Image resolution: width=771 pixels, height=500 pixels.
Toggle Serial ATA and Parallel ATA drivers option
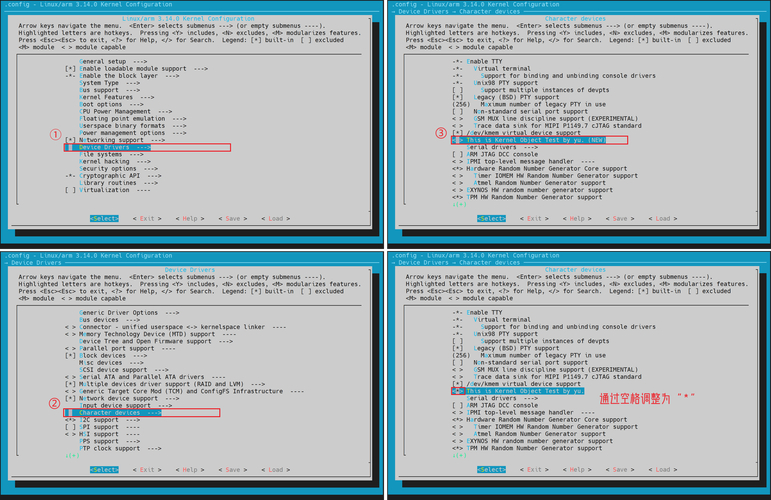70,377
